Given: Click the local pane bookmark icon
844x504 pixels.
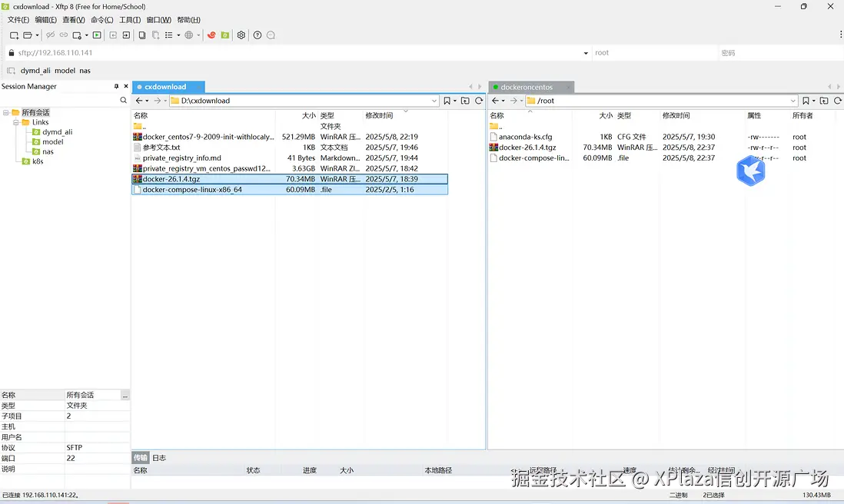Looking at the screenshot, I should [x=447, y=101].
